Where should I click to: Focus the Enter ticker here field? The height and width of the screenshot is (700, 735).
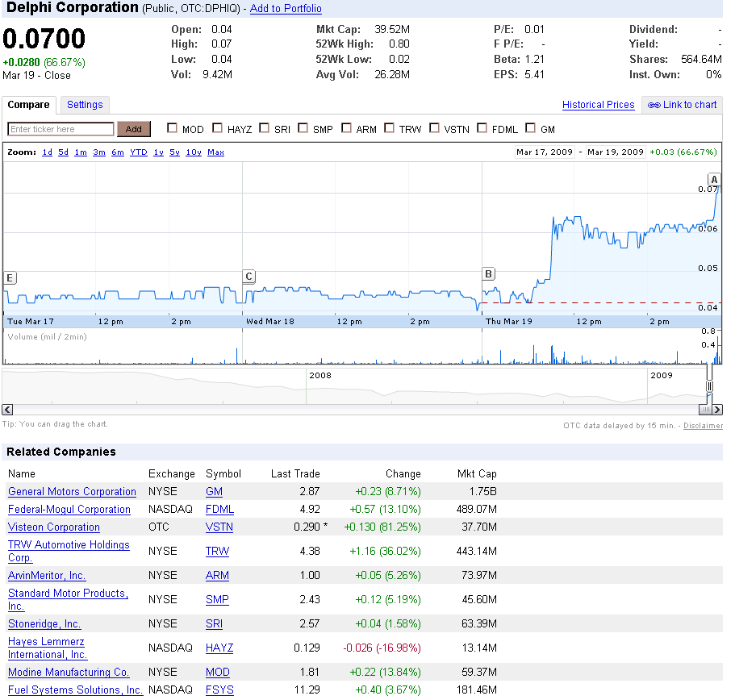click(61, 129)
